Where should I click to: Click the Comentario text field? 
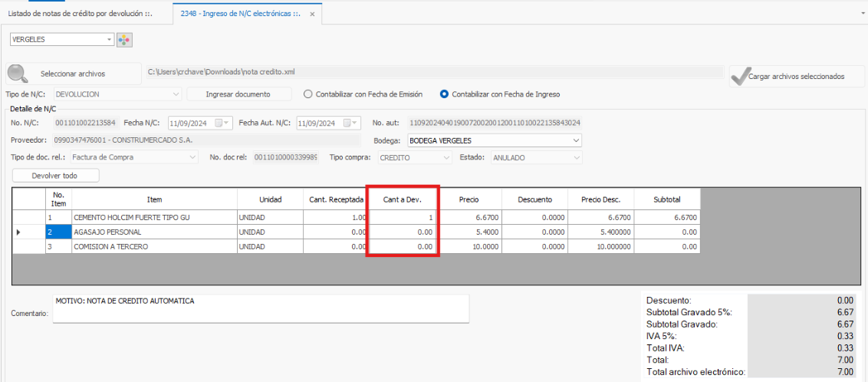261,309
